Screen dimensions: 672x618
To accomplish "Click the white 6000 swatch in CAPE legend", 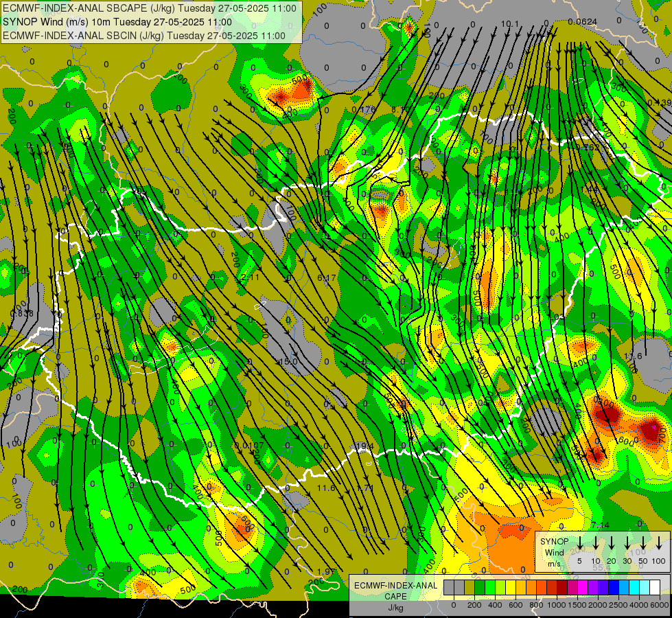I will tap(656, 587).
